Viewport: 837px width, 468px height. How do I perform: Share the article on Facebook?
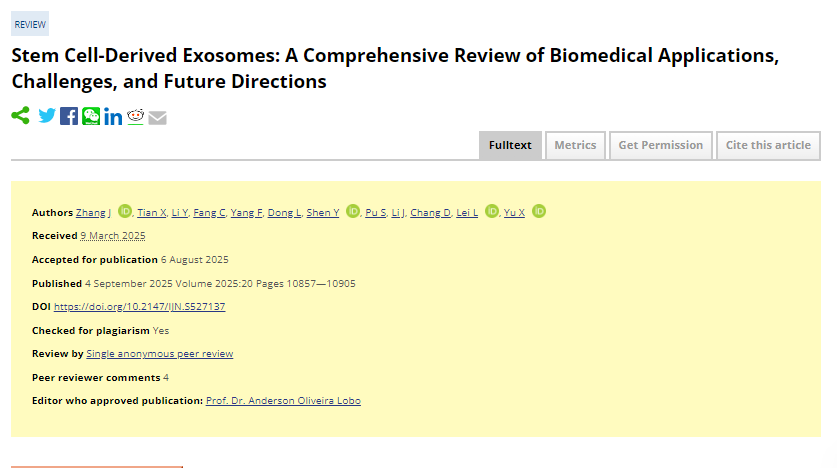click(69, 116)
